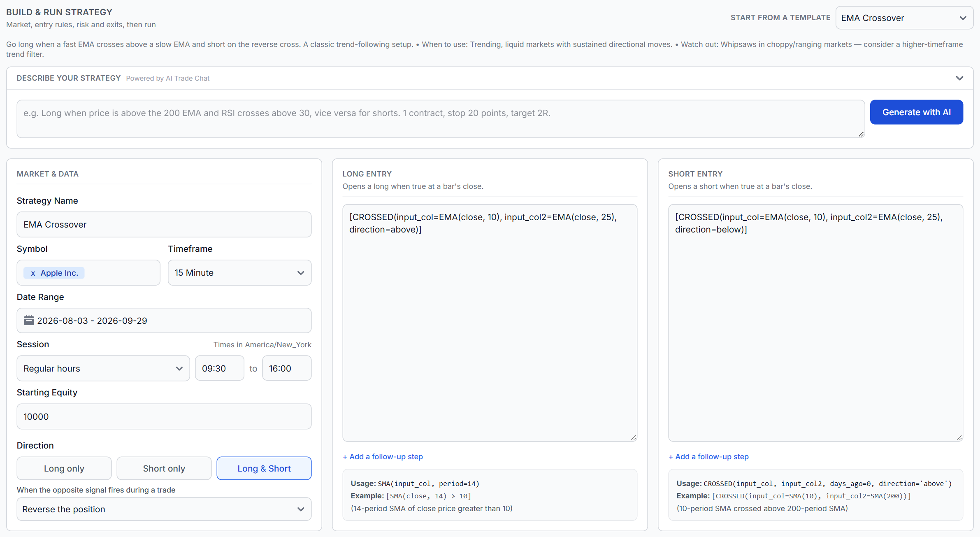Select Long only direction
Image resolution: width=980 pixels, height=537 pixels.
click(x=64, y=468)
